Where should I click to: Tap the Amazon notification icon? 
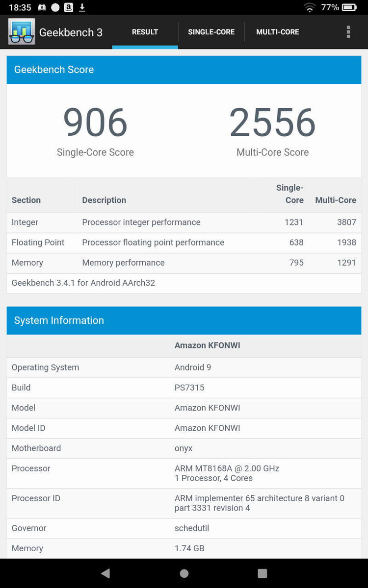coord(69,7)
